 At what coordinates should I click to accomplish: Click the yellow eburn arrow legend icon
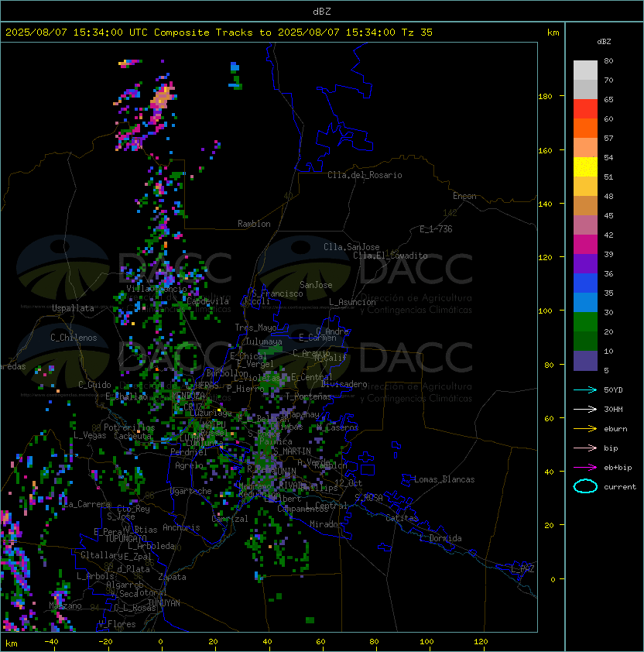(x=585, y=429)
